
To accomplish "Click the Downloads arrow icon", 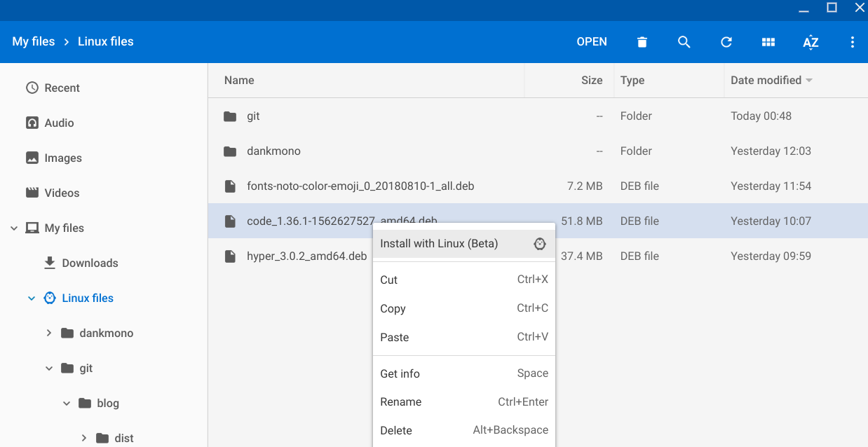I will [x=50, y=263].
